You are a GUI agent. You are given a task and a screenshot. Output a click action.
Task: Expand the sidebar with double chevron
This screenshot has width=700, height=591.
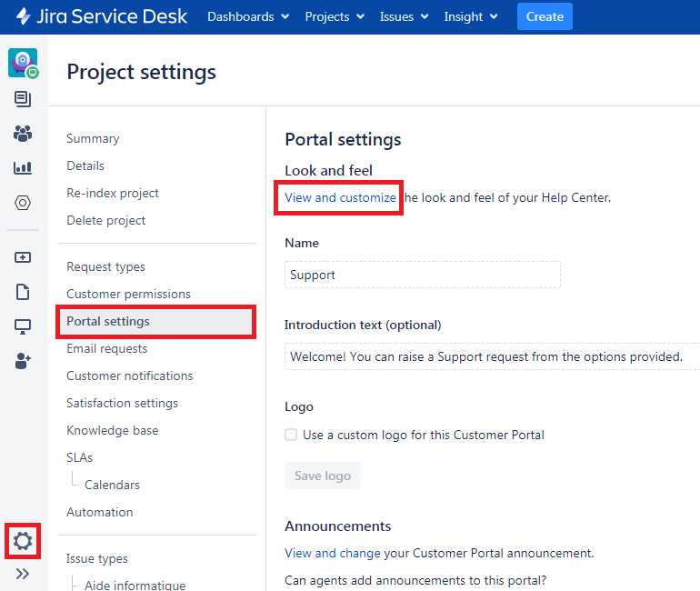point(23,574)
